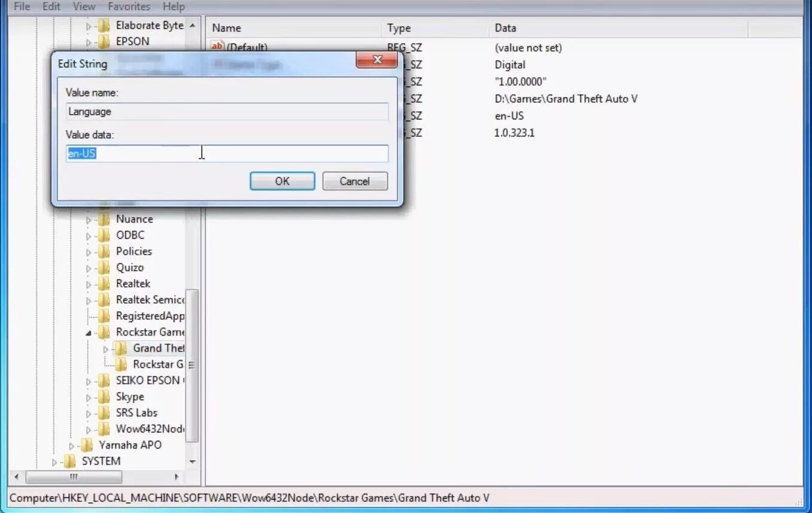Expand the Realtek key
Image resolution: width=812 pixels, height=513 pixels.
89,284
